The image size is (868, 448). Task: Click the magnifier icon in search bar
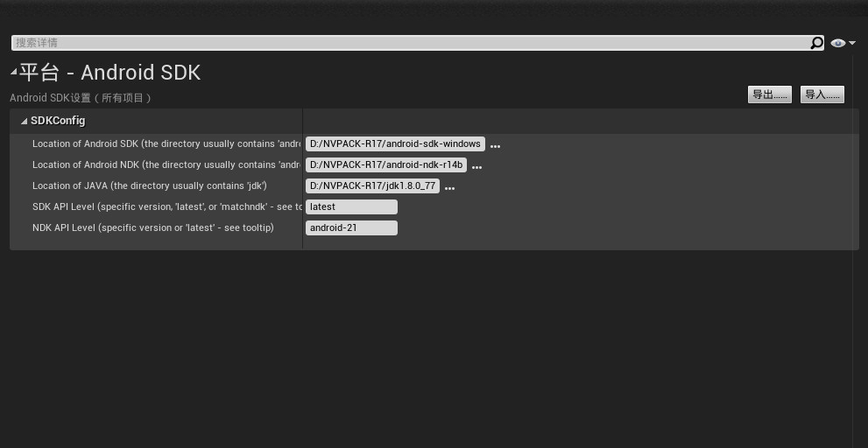[816, 43]
